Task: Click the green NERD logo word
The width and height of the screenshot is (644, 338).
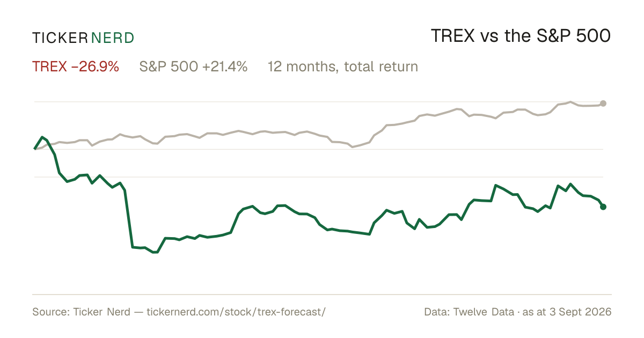Action: 113,38
